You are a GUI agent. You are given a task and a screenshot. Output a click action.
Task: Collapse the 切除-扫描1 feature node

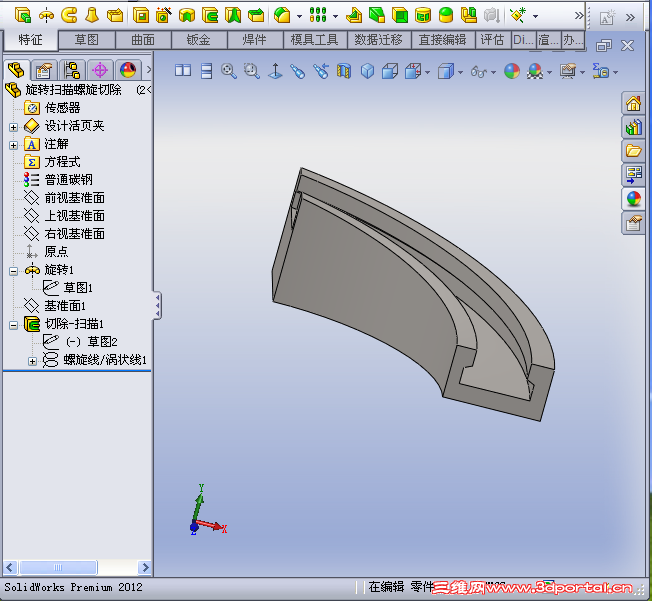pos(13,325)
